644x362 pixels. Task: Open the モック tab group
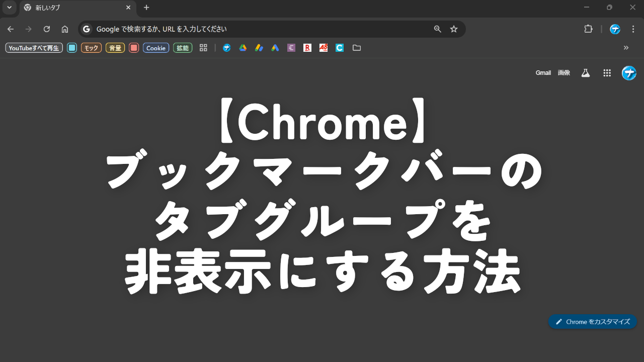click(x=91, y=48)
